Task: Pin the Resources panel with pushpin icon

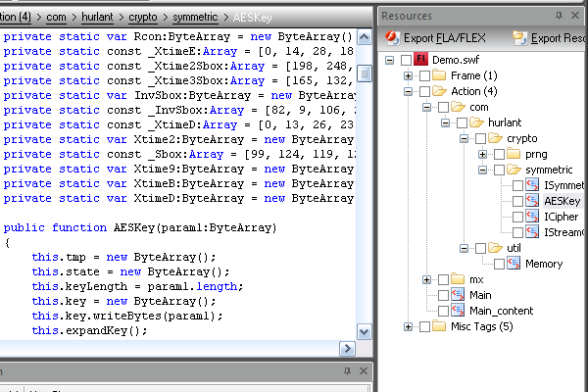Action: pyautogui.click(x=560, y=15)
